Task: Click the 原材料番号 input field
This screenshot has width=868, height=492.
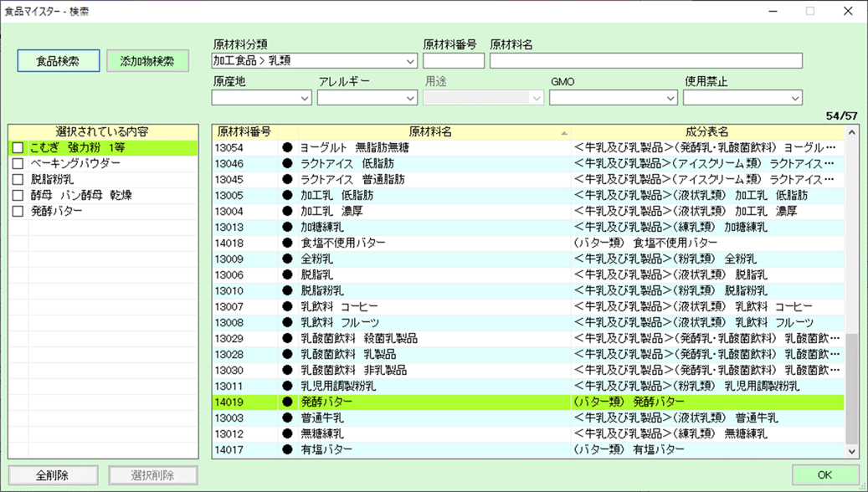Action: coord(454,61)
